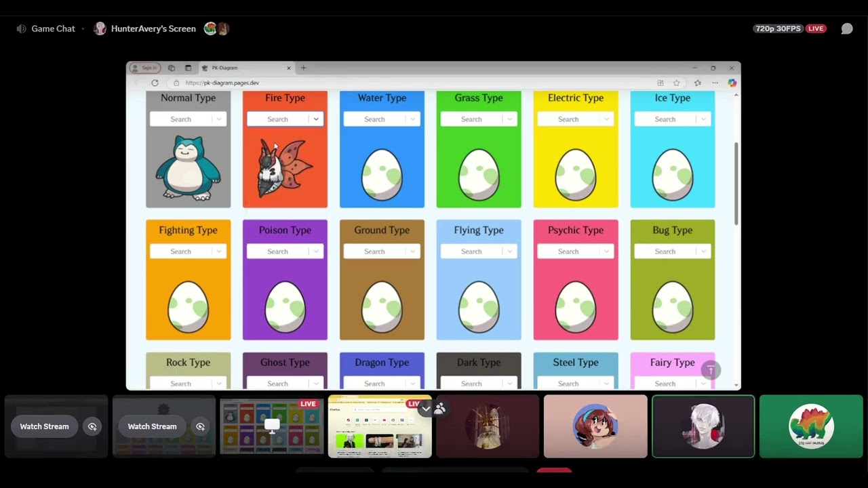
Task: Open a new browser tab
Action: [x=303, y=68]
